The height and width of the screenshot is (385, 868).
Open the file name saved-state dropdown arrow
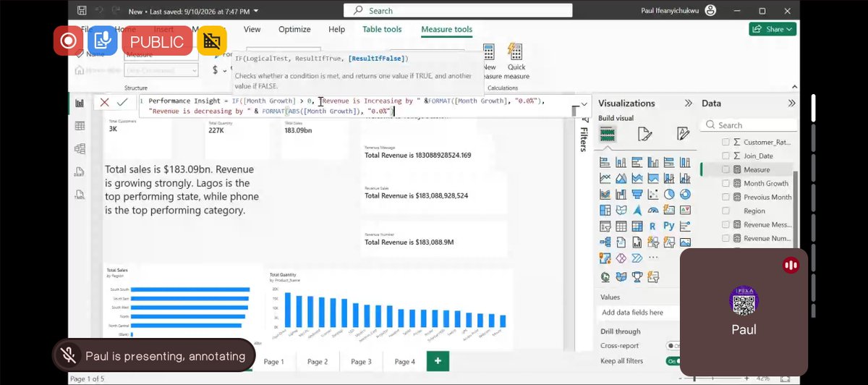(256, 11)
